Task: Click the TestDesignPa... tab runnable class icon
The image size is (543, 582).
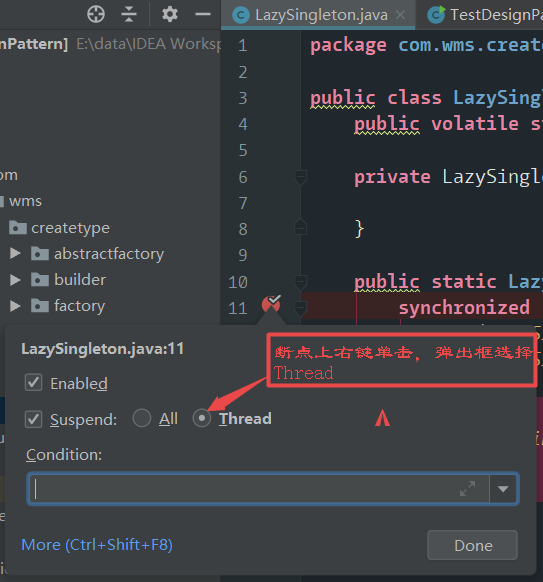Action: pyautogui.click(x=436, y=15)
